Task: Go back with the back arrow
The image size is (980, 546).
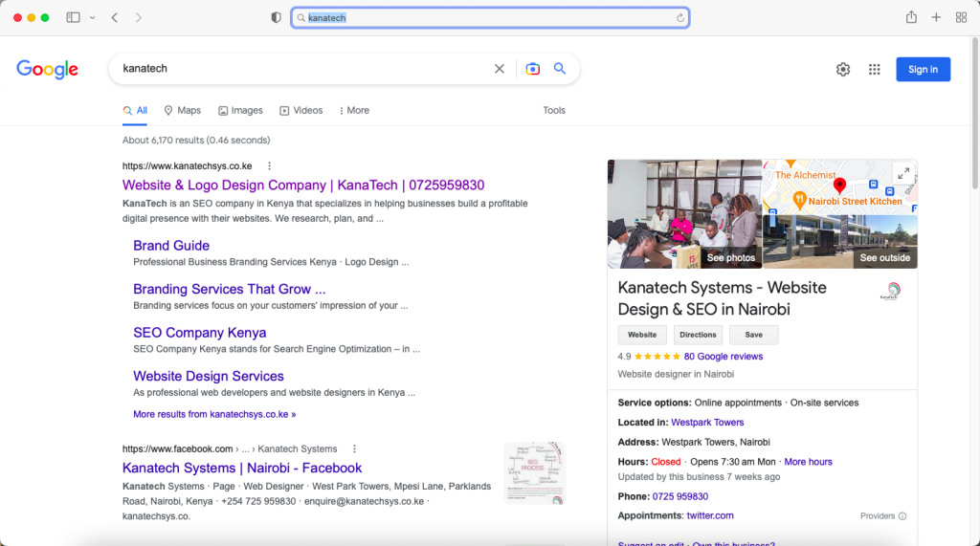Action: tap(115, 17)
